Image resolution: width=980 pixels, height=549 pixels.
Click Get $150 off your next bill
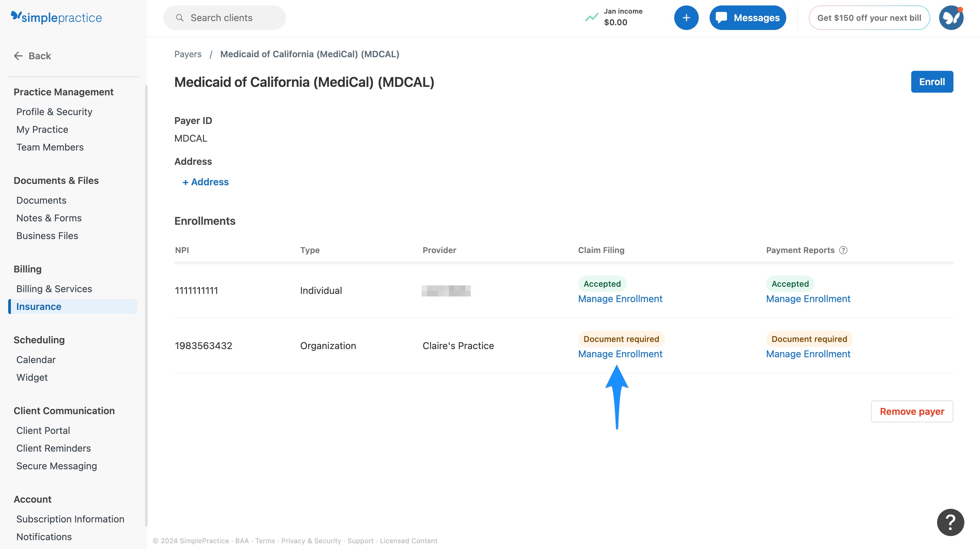tap(869, 17)
